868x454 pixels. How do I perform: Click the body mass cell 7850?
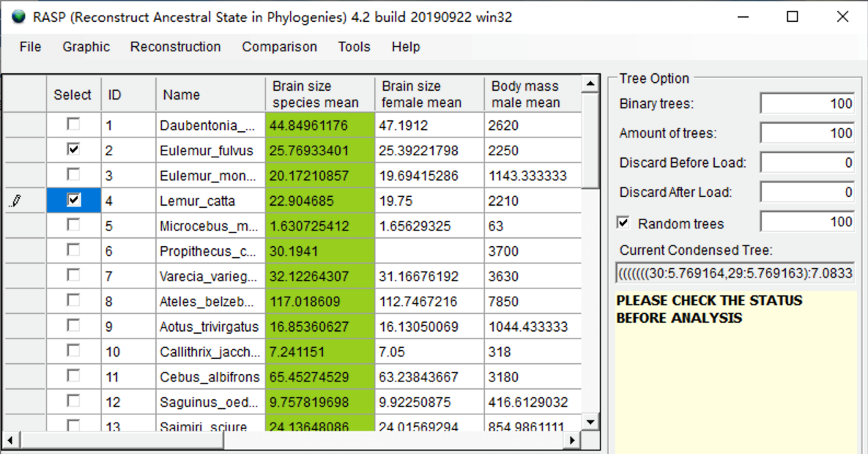tap(533, 302)
